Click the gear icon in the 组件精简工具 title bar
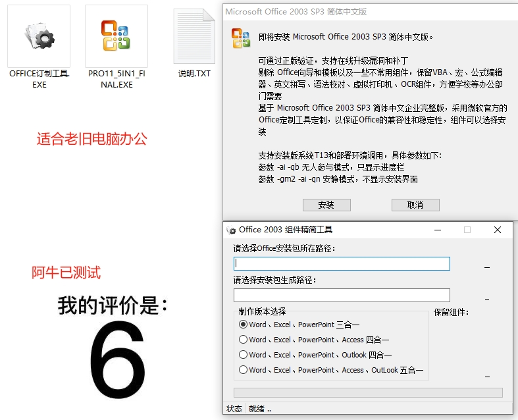518x420 pixels. point(231,230)
